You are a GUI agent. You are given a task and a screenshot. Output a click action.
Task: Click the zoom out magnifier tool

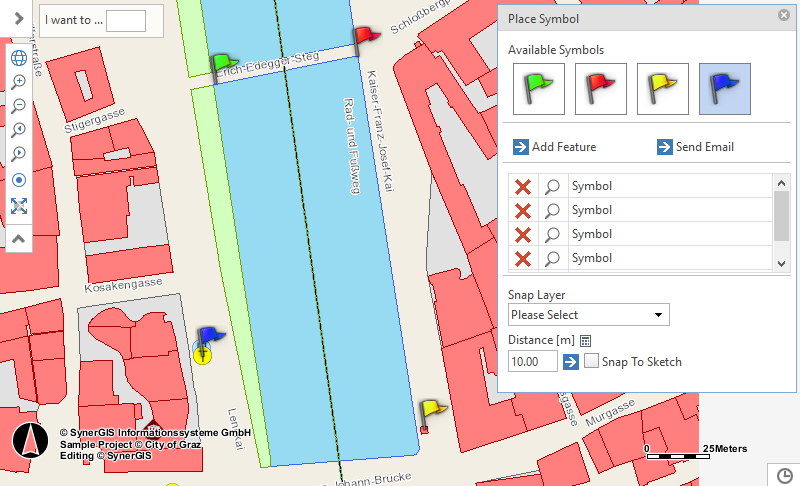coord(18,106)
